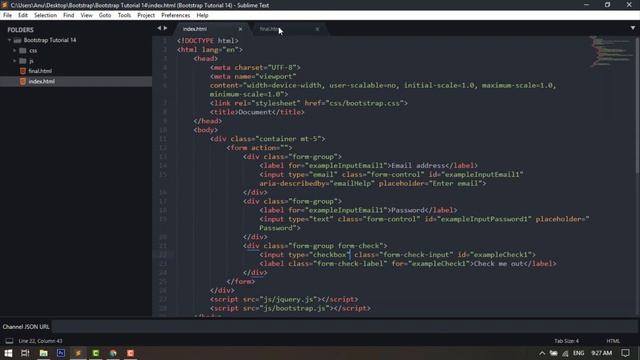Open the tab list dropdown arrow
This screenshot has width=640, height=360.
click(x=633, y=28)
